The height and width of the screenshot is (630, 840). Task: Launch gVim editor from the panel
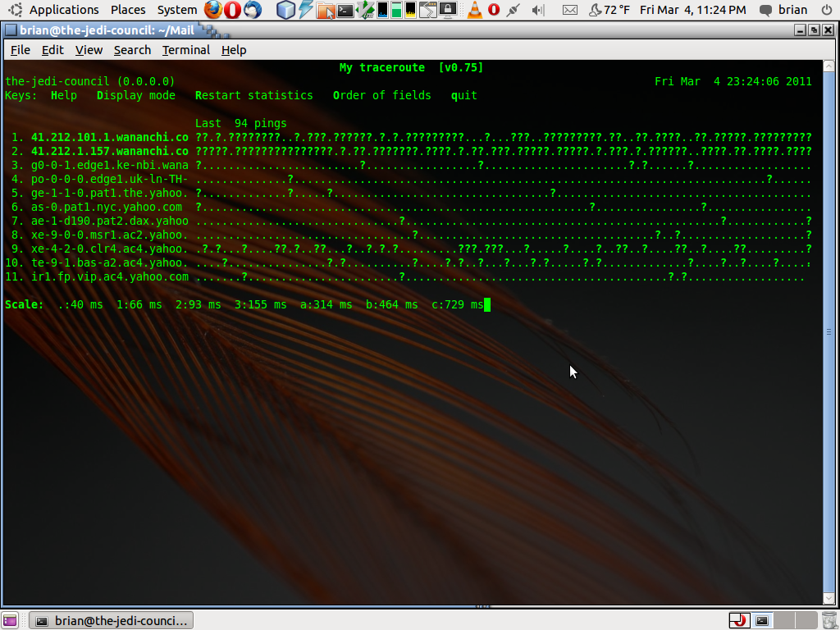tap(365, 10)
